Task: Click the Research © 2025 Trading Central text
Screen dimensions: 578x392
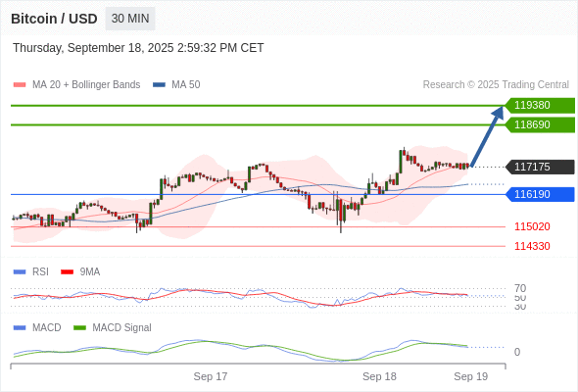Action: tap(496, 85)
